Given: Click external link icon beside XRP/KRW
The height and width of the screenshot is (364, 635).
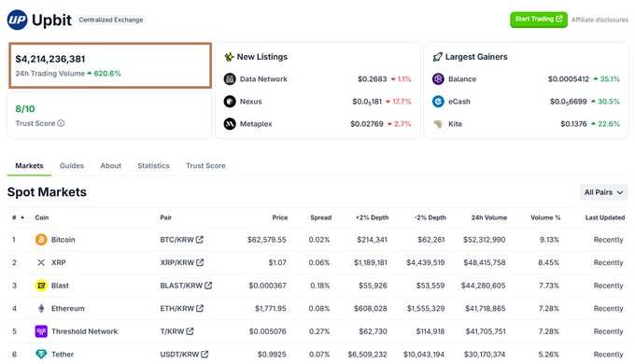Looking at the screenshot, I should point(200,262).
